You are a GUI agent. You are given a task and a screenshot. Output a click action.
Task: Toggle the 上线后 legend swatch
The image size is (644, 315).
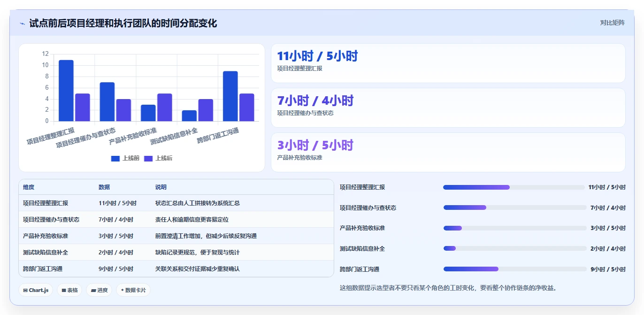pos(148,158)
